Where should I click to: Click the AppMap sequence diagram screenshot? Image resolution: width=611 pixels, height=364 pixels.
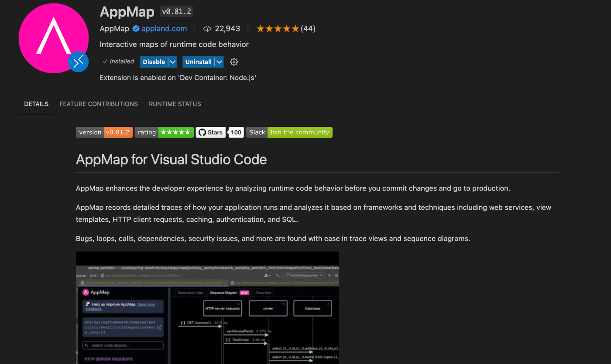coord(207,307)
